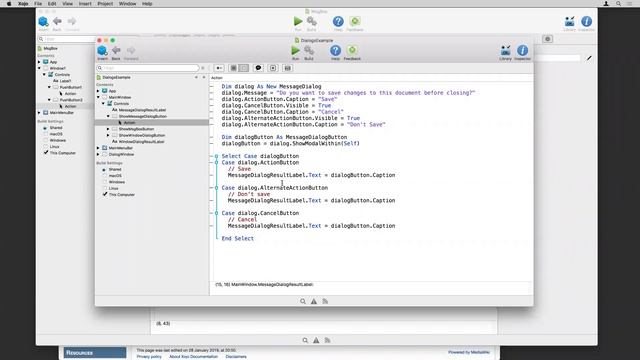Toggle This Computer checkbox in MsgBox window

[x=46, y=153]
